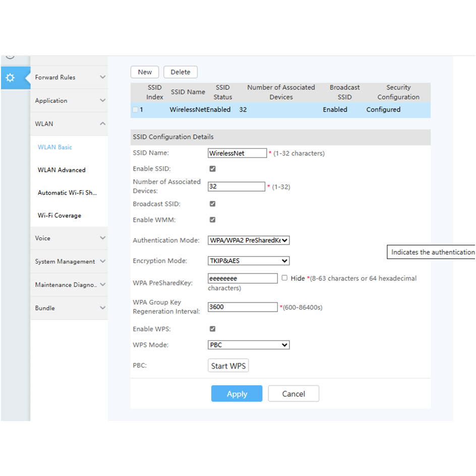Expand System Management menu section
The image size is (476, 476).
[69, 261]
